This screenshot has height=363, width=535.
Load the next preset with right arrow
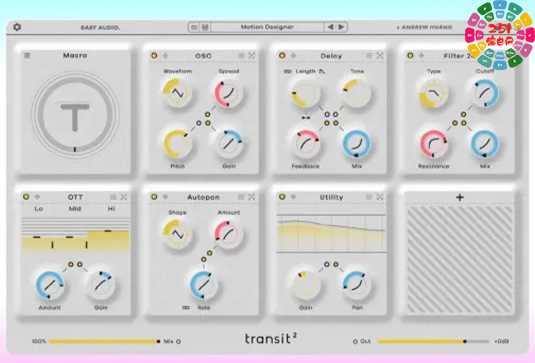pyautogui.click(x=341, y=27)
